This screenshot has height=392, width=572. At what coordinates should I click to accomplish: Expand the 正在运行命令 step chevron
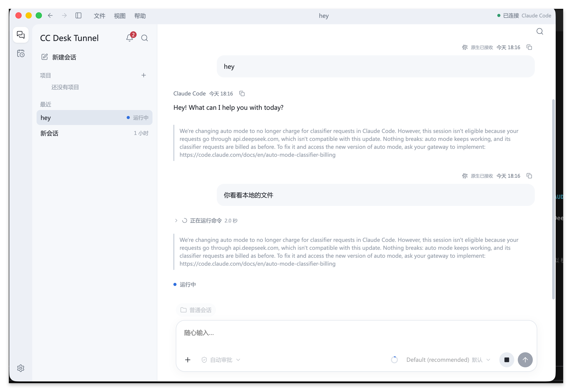(176, 220)
